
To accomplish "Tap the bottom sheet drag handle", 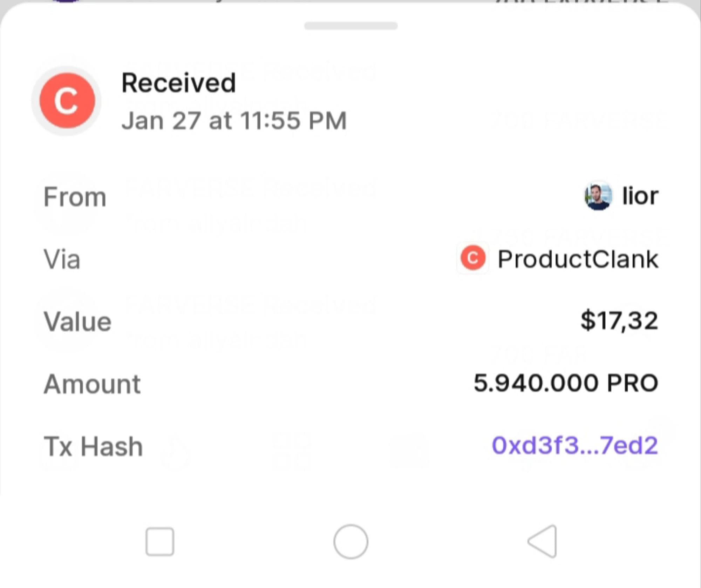I will pyautogui.click(x=351, y=26).
